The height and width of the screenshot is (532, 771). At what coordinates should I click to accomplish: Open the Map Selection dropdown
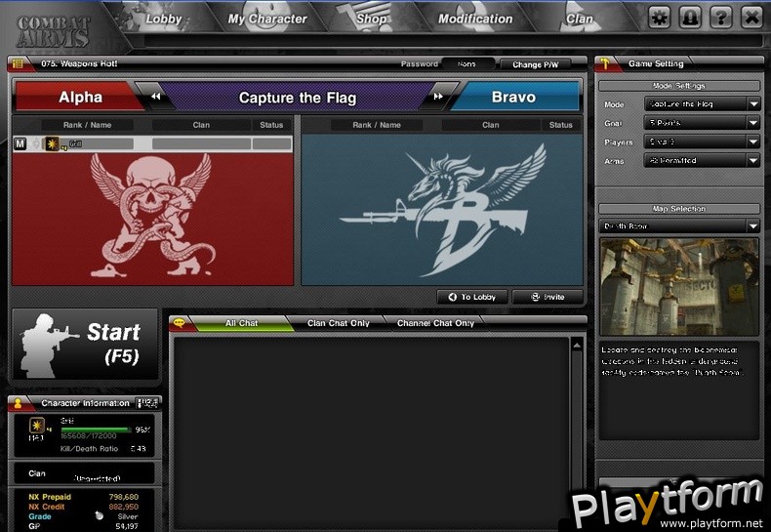tap(679, 226)
